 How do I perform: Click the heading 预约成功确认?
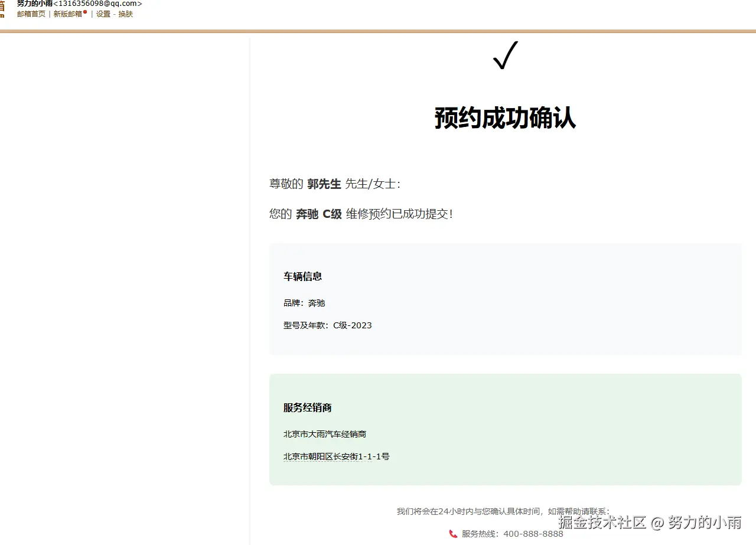click(505, 118)
